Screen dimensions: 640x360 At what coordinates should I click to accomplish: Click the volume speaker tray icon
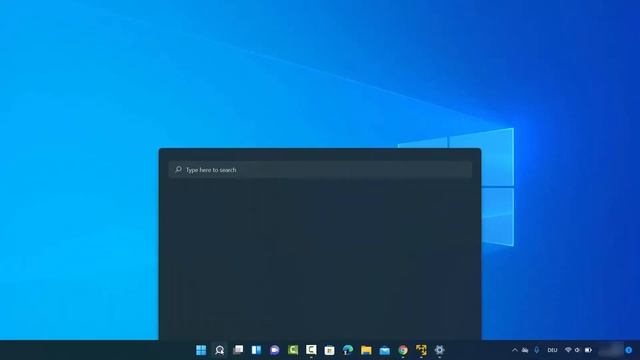click(x=577, y=350)
